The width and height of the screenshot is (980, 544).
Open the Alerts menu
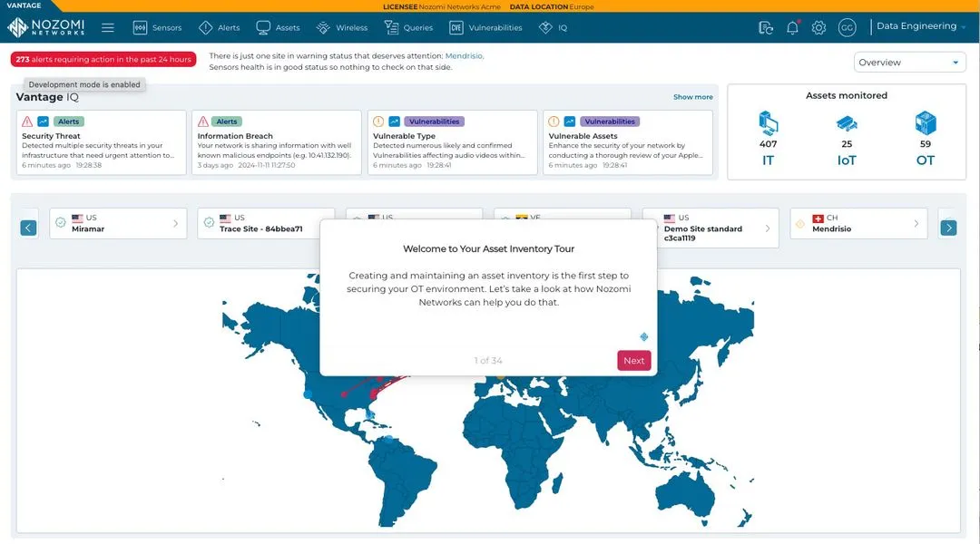[x=220, y=27]
